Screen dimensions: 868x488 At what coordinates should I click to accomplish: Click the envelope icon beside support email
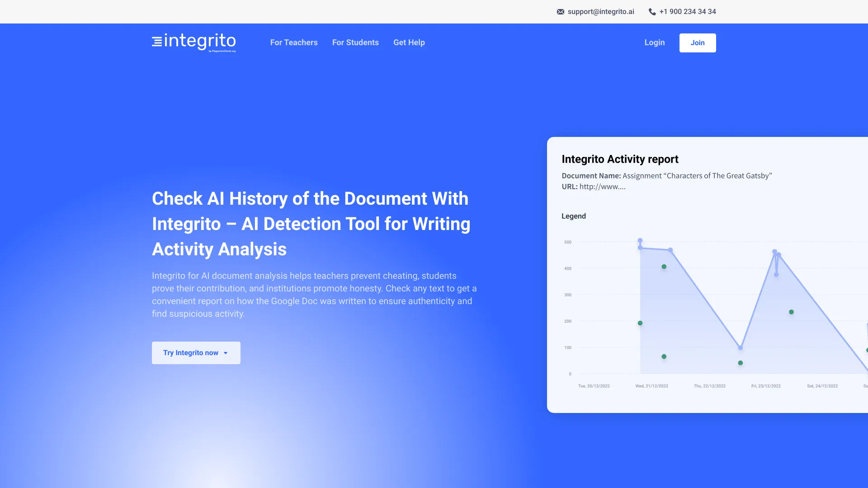560,12
